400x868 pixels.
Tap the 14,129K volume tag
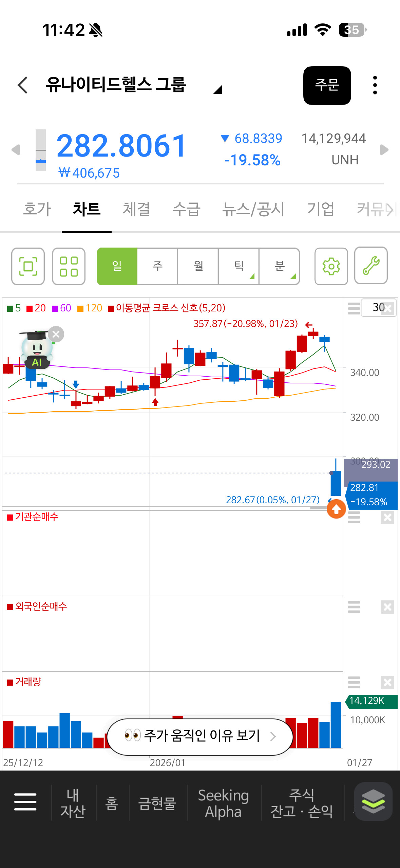(x=371, y=701)
